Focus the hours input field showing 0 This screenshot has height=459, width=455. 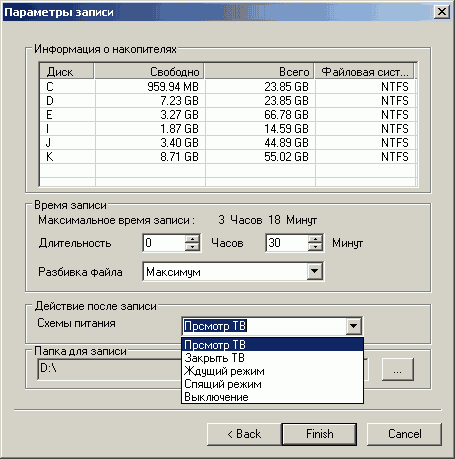coord(164,243)
